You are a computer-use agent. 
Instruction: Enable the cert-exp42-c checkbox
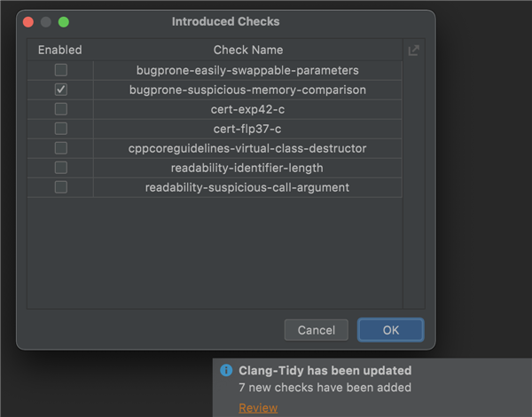60,109
